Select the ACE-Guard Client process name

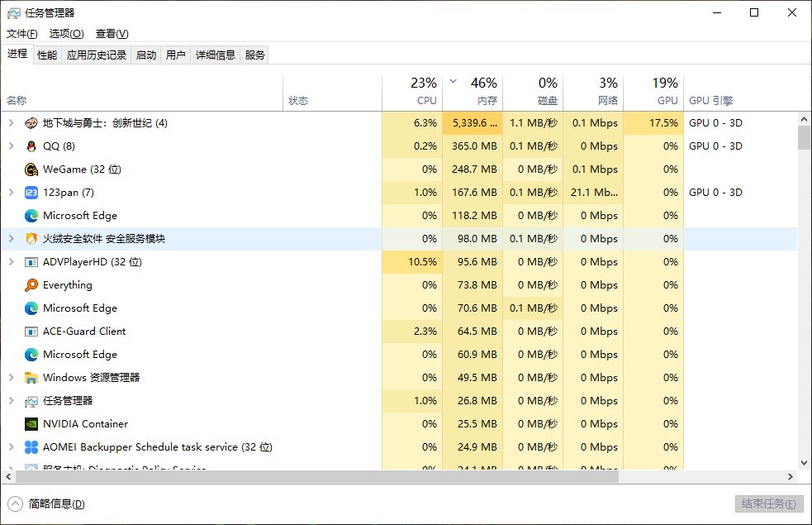click(x=84, y=332)
